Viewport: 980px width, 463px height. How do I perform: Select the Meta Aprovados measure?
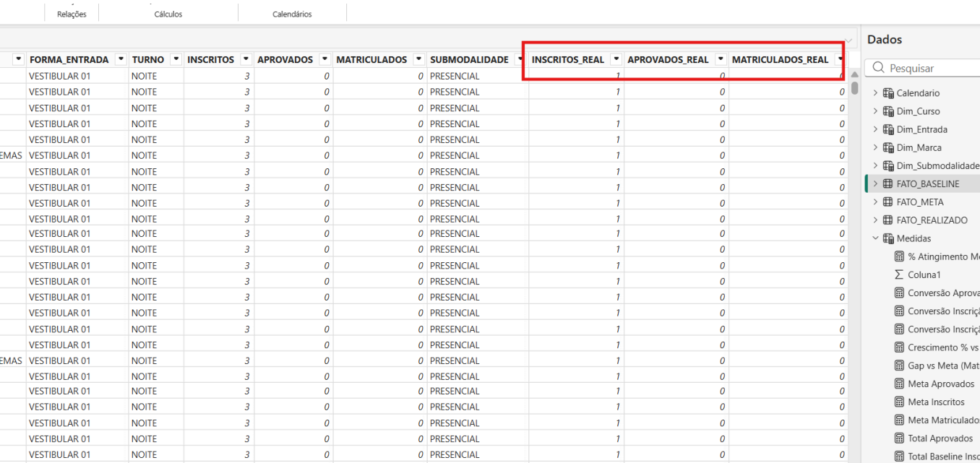(941, 384)
